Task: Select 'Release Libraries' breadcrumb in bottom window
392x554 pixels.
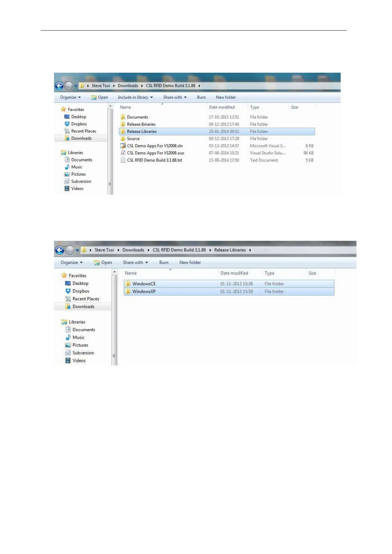Action: pyautogui.click(x=230, y=250)
